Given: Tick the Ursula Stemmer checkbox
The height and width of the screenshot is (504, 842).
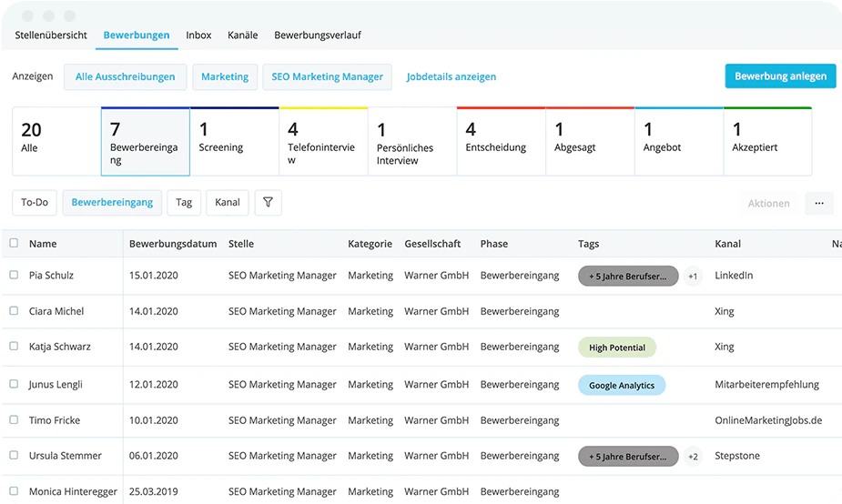Looking at the screenshot, I should [14, 455].
